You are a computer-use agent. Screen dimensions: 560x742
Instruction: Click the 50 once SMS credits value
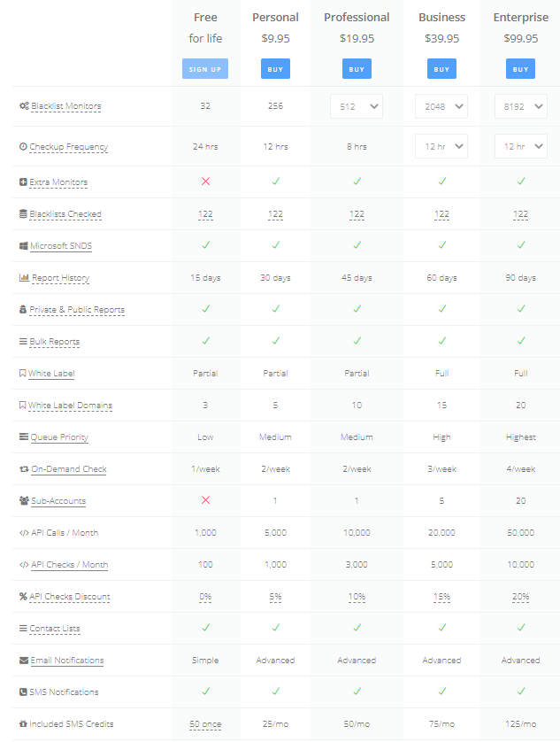205,724
